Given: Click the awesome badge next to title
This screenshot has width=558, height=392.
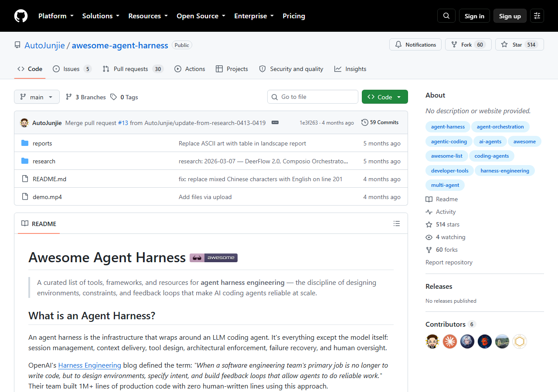Looking at the screenshot, I should click(214, 258).
